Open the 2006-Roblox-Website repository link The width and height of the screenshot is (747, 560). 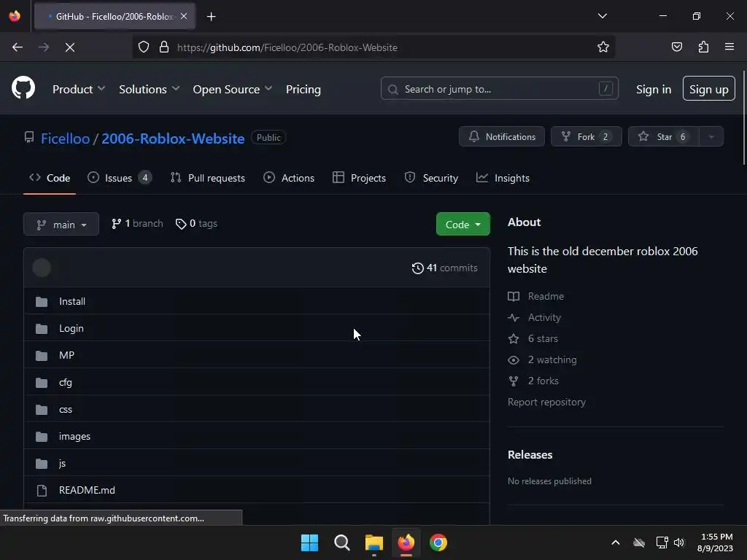173,139
